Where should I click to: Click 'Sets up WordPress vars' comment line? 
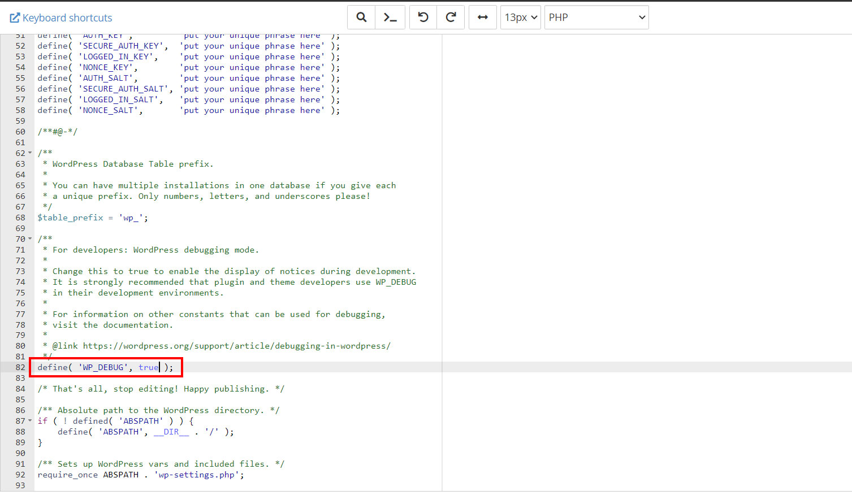(161, 464)
